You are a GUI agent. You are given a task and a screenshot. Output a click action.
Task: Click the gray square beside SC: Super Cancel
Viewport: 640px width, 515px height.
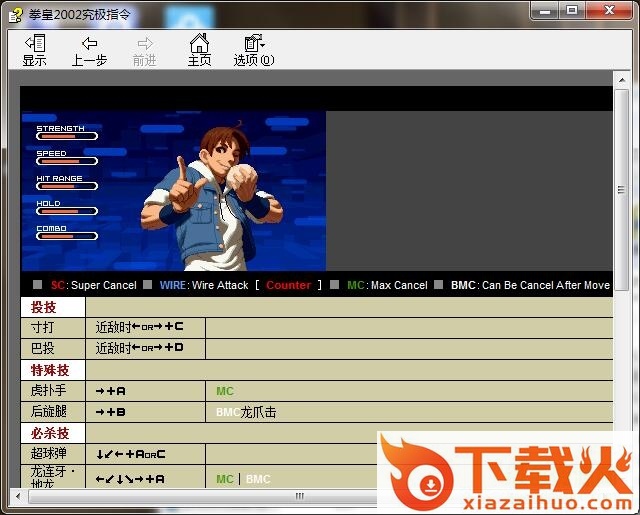37,285
